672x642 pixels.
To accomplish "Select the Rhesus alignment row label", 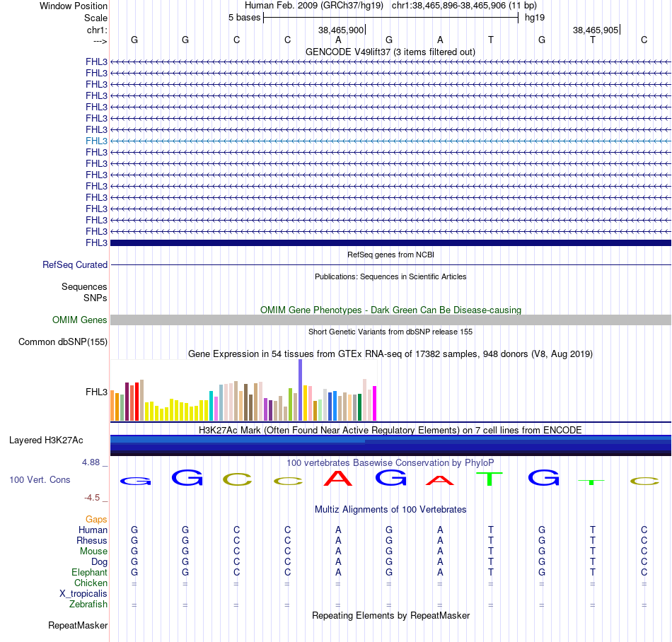I will click(x=92, y=540).
